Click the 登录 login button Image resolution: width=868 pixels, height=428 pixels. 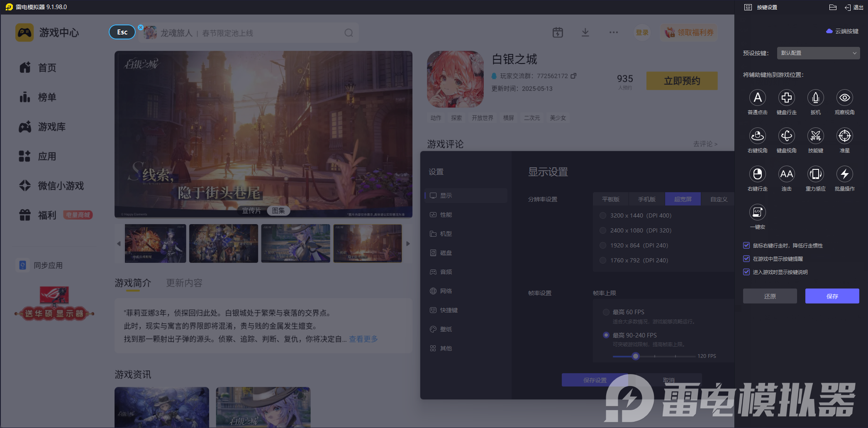point(642,32)
